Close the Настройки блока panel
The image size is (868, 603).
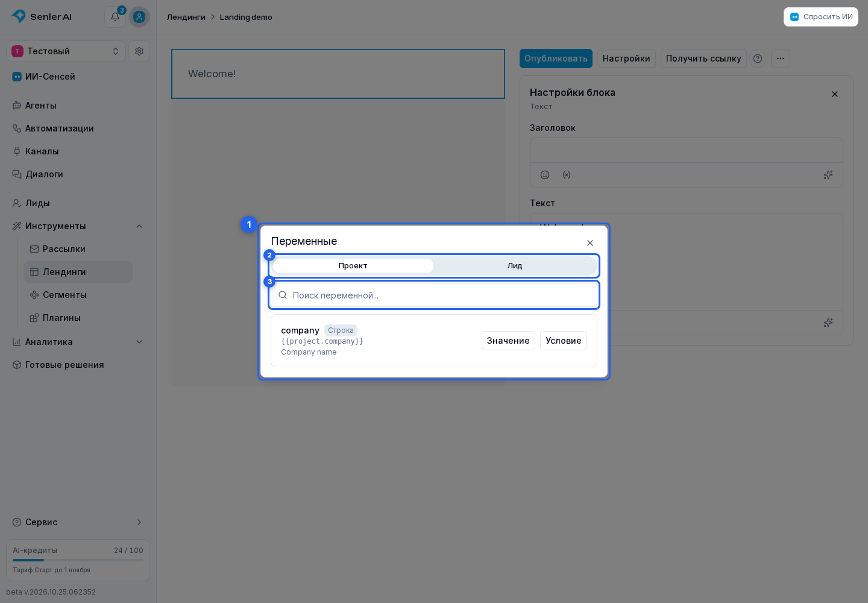click(835, 94)
